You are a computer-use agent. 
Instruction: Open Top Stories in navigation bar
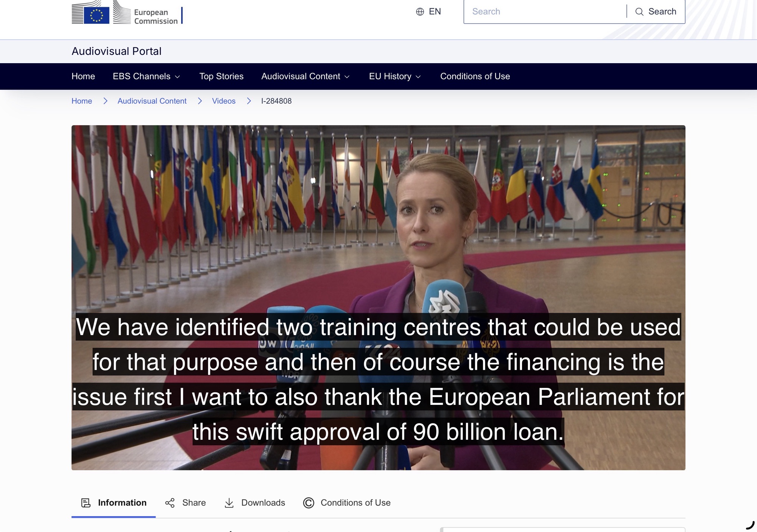pos(221,76)
